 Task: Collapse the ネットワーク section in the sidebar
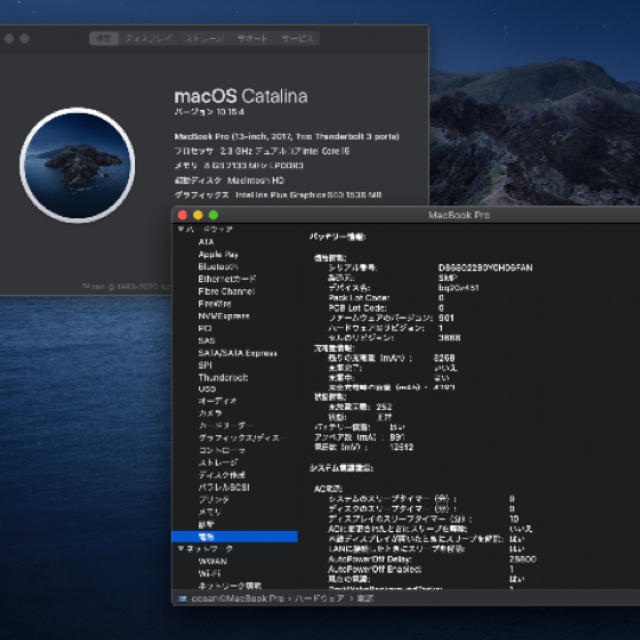(181, 549)
